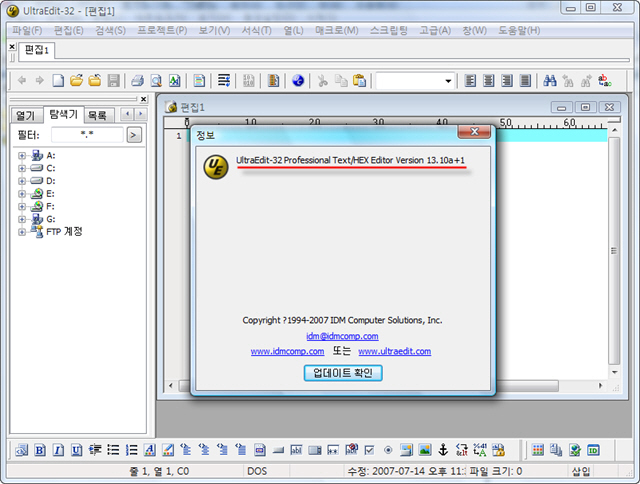Click the idm@idmcomp.com email link
Viewport: 640px width, 484px height.
tap(342, 336)
